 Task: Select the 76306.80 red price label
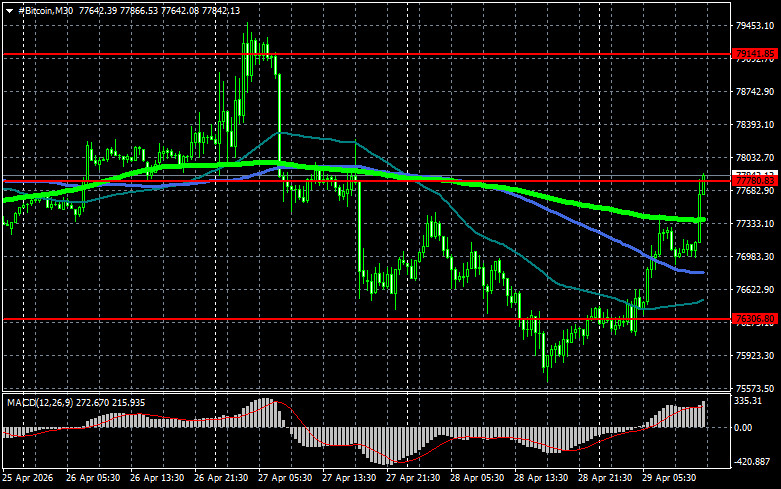click(x=755, y=319)
